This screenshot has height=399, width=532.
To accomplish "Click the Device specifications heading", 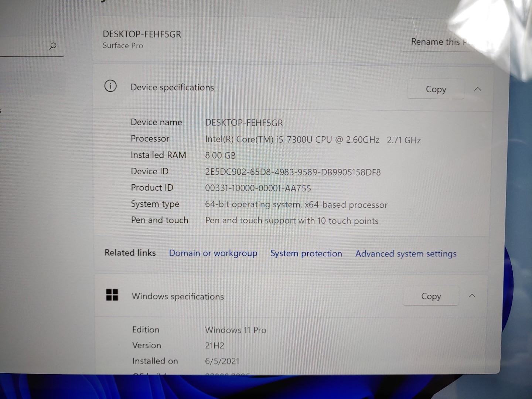I will pos(172,87).
